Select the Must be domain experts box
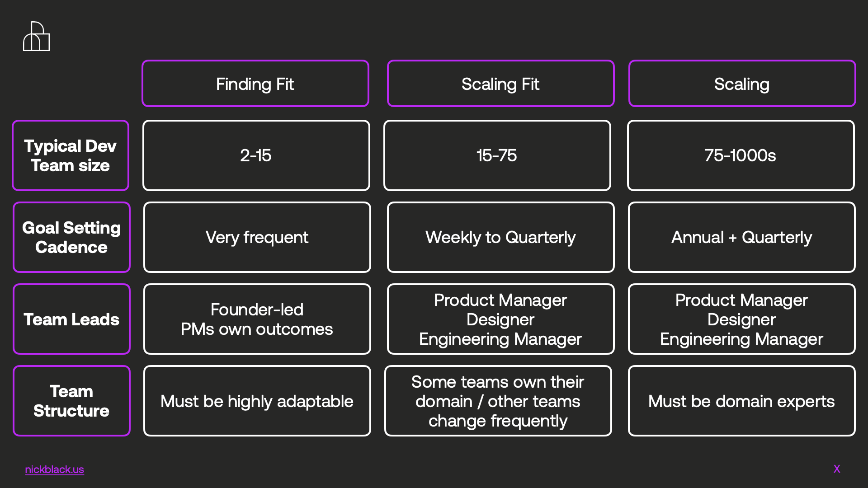 [x=742, y=401]
